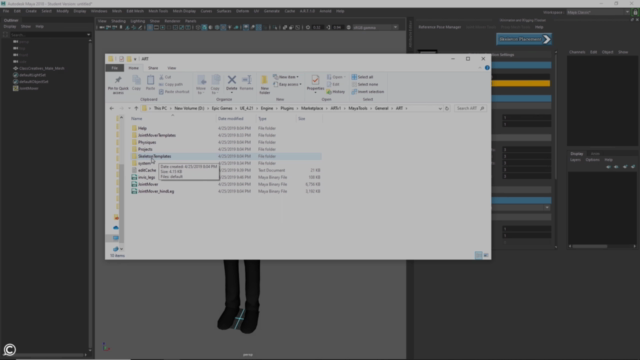Click horizontal scrollbar in layer editor
Screen dimensions: 640x360
pos(590,247)
